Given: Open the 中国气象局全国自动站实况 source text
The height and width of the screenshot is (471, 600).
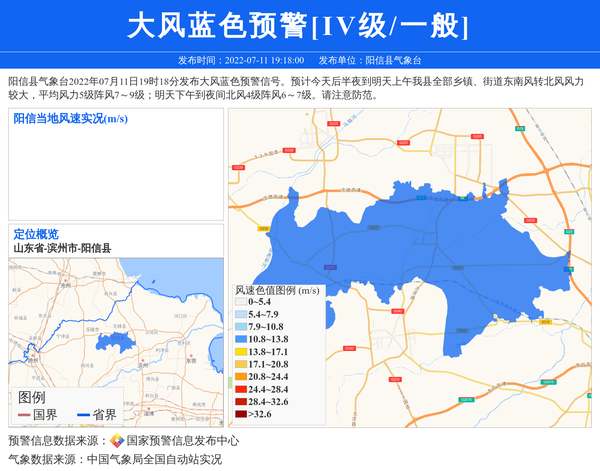Looking at the screenshot, I should (x=154, y=459).
